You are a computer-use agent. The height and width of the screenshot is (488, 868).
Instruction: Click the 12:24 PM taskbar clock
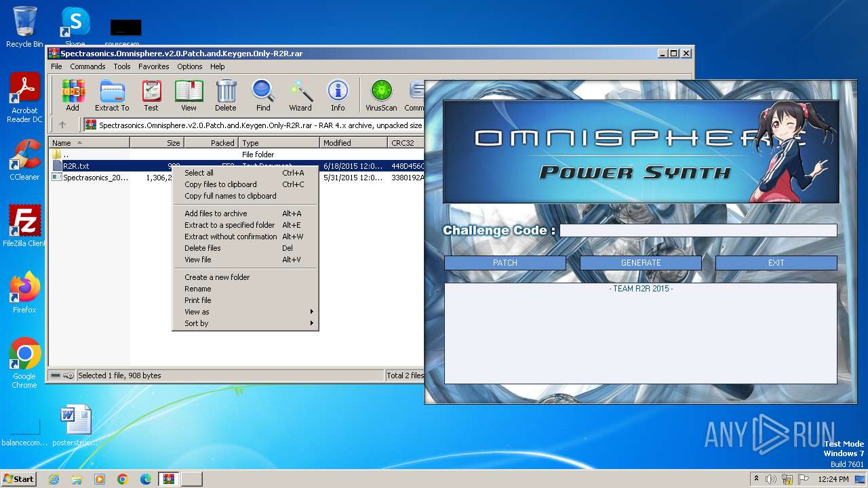coord(833,479)
